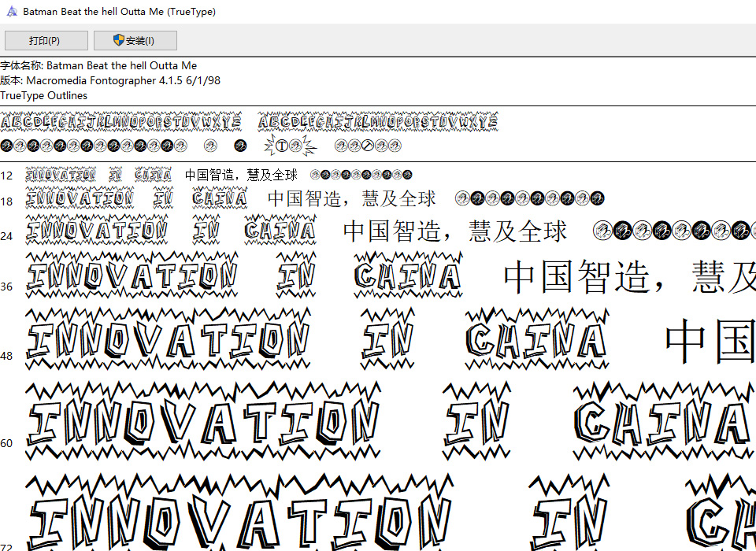Viewport: 756px width, 551px height.
Task: Click the 'TrueType Outlines' text
Action: click(x=43, y=95)
